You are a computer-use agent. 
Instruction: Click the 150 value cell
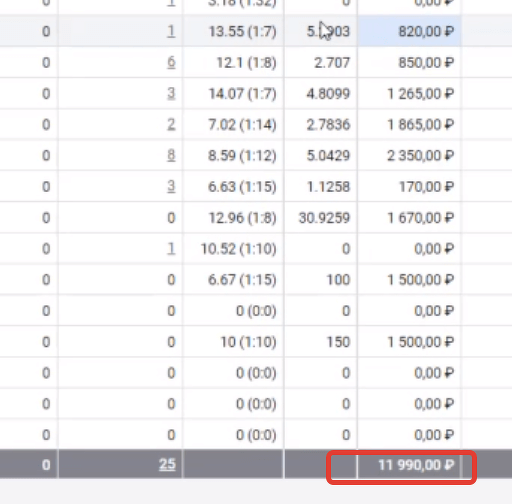tap(321, 342)
